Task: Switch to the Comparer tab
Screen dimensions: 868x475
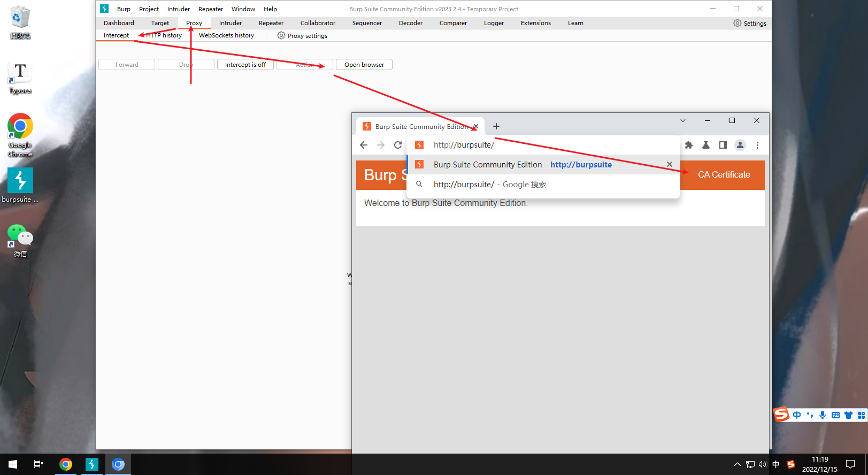Action: click(453, 23)
